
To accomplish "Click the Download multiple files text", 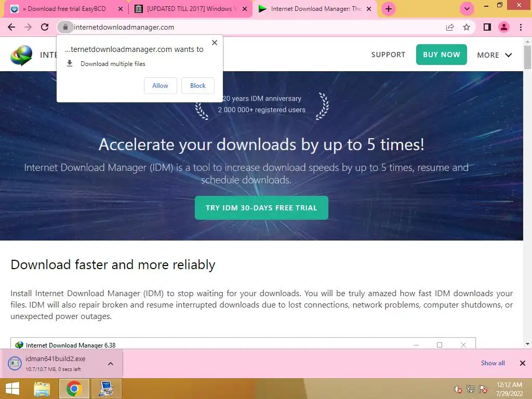I will pos(113,64).
